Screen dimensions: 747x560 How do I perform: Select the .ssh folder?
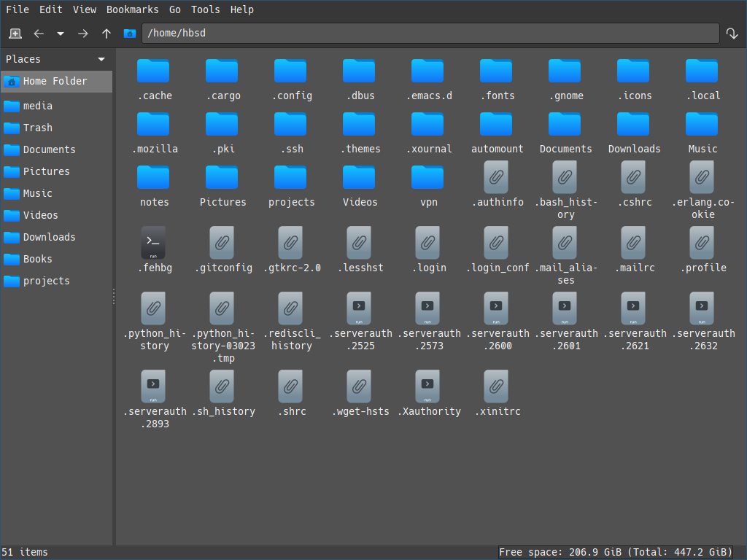[x=290, y=124]
